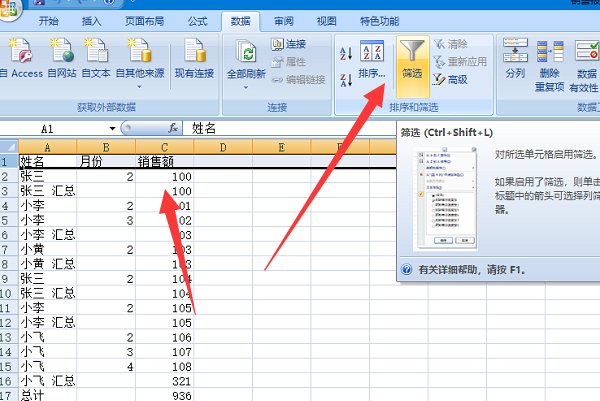Open the 排序 sort dialog
Image resolution: width=600 pixels, height=401 pixels.
(372, 59)
